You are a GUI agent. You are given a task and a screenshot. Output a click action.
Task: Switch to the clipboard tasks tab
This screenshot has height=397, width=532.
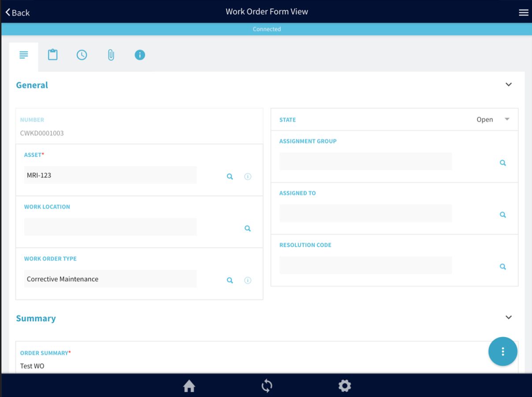[53, 55]
